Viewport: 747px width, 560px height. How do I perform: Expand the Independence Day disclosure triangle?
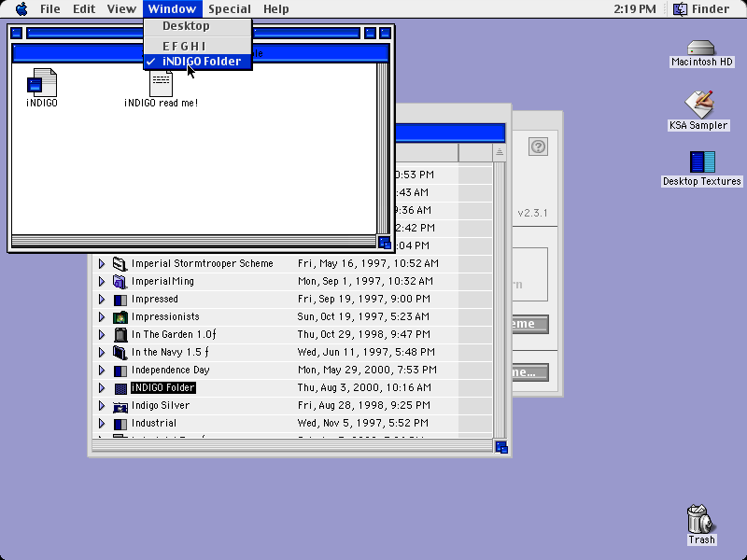pos(102,371)
